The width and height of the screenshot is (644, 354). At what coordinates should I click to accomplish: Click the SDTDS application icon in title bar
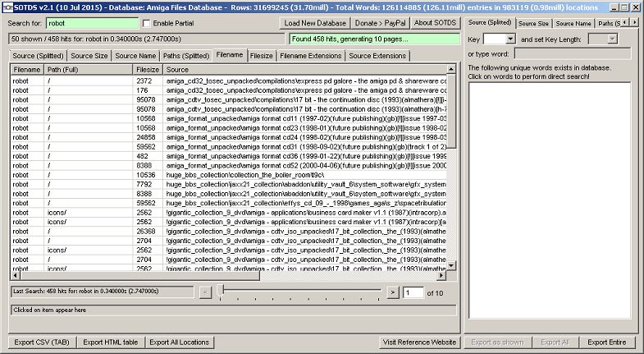click(7, 7)
